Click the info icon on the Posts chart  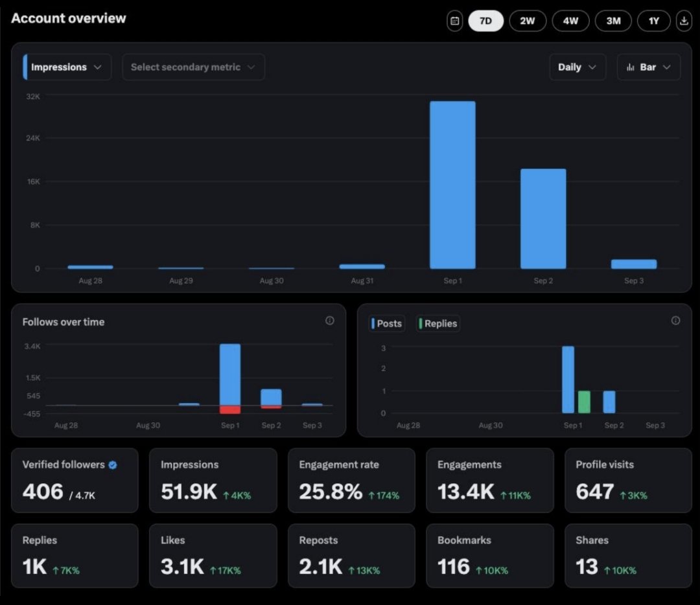pyautogui.click(x=675, y=320)
